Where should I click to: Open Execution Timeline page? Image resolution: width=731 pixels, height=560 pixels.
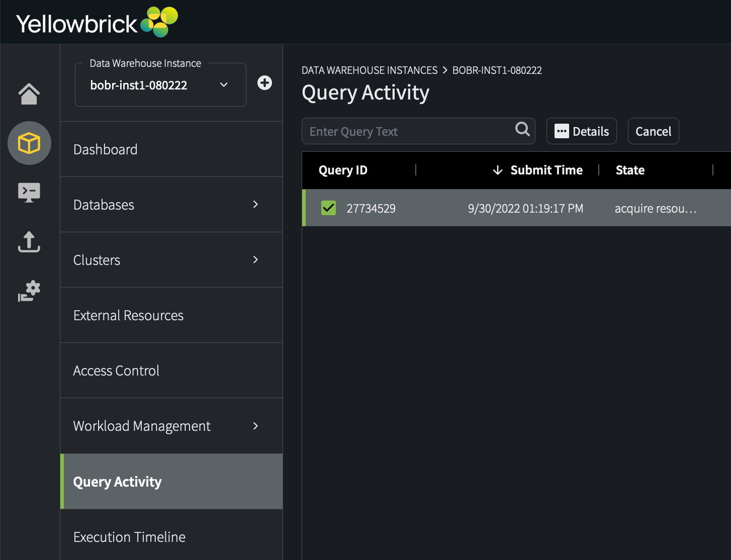point(129,537)
